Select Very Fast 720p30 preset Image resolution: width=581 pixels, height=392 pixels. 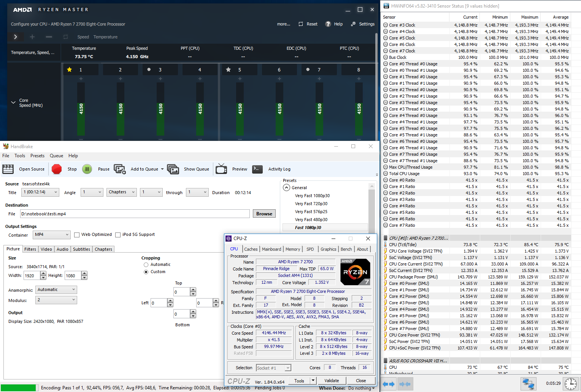pos(311,204)
